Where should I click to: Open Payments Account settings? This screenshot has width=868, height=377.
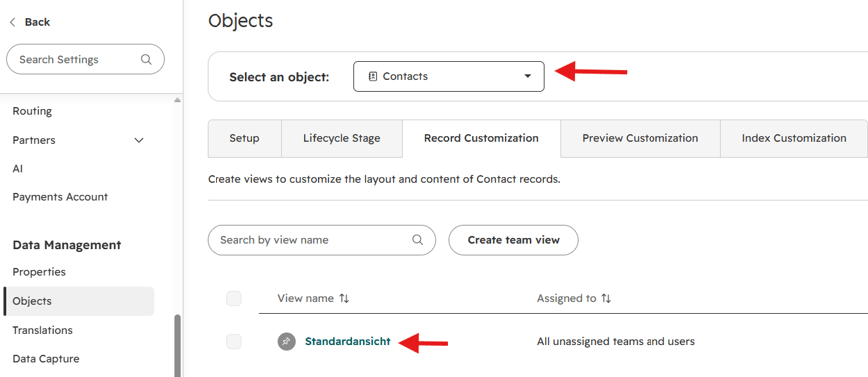(x=60, y=197)
